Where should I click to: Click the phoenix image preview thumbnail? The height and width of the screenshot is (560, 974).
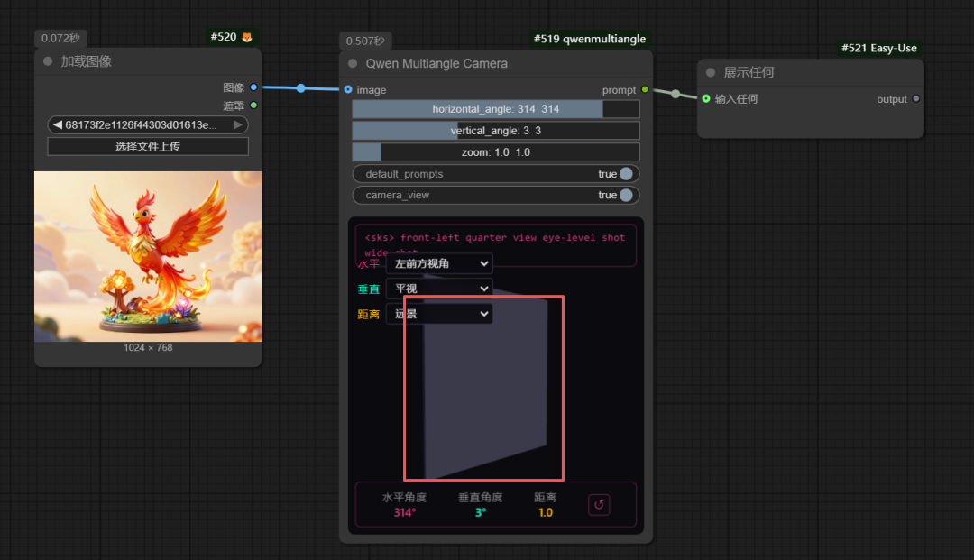[148, 256]
